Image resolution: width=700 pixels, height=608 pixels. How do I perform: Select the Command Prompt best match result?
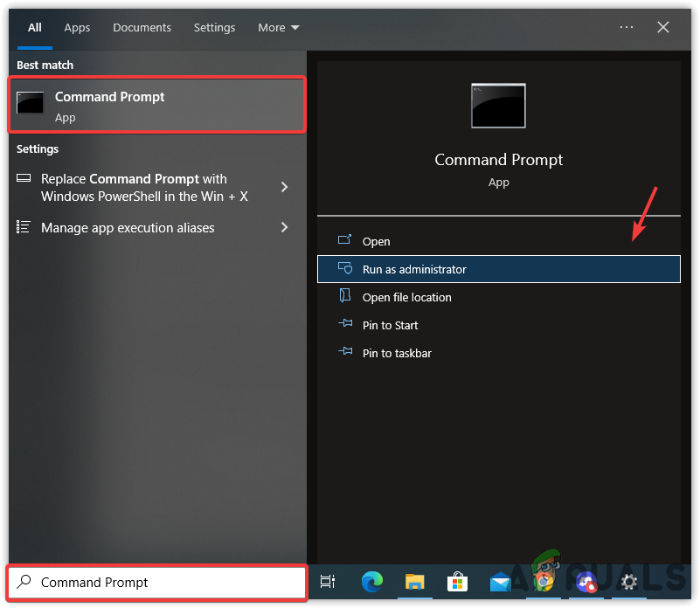pyautogui.click(x=156, y=105)
